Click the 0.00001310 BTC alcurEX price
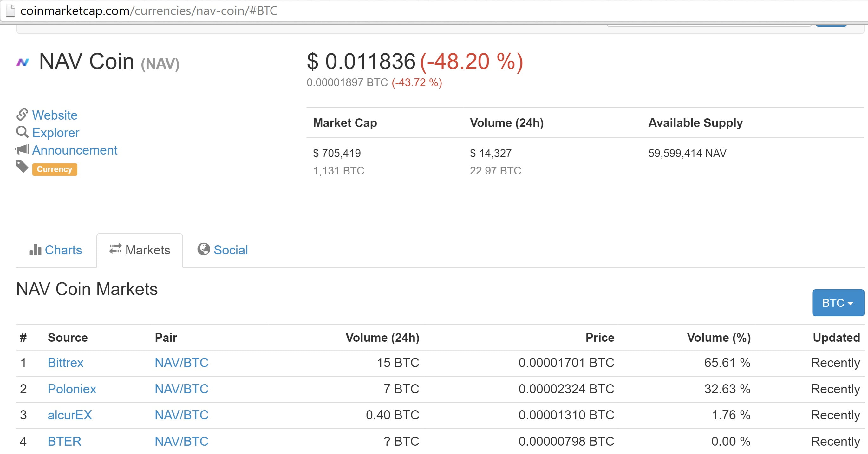The image size is (868, 454). [566, 415]
